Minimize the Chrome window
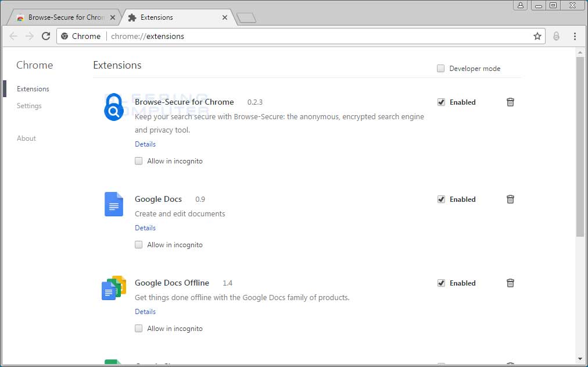The height and width of the screenshot is (367, 588). 539,5
